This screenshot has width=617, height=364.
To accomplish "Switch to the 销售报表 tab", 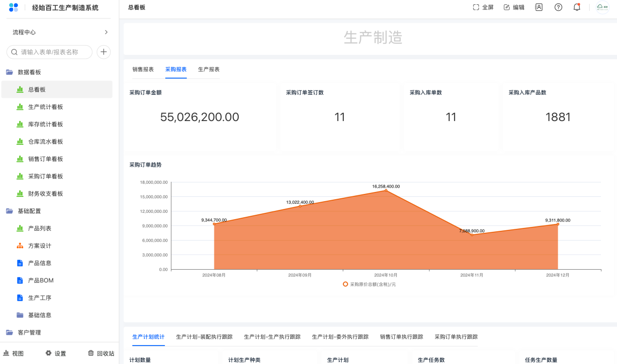I will [x=143, y=69].
